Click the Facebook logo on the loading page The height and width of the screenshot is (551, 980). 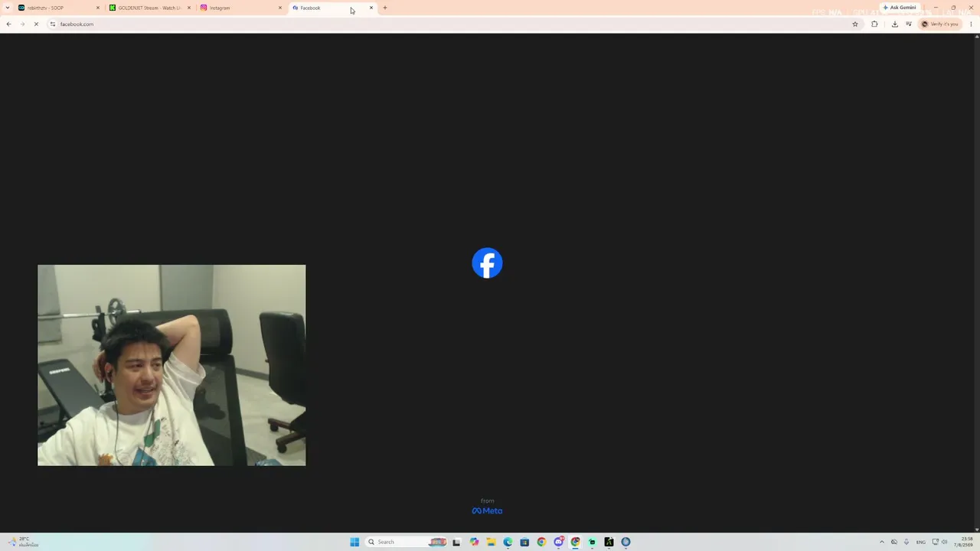pyautogui.click(x=487, y=263)
